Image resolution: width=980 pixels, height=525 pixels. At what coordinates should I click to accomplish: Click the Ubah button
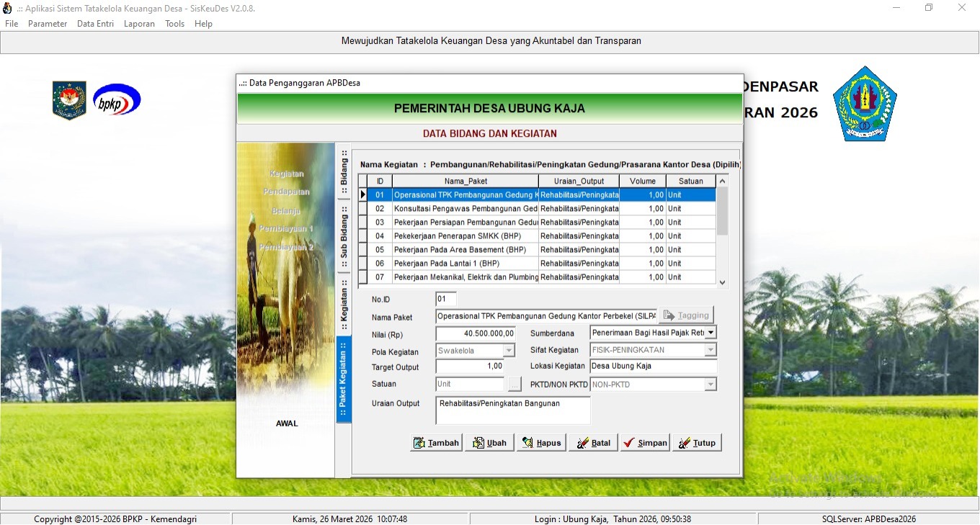(x=490, y=443)
